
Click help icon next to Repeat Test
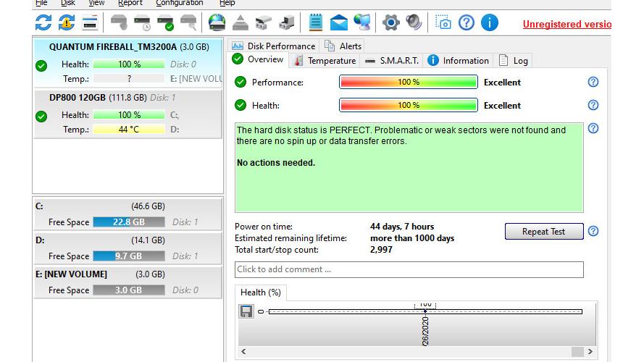[x=593, y=231]
